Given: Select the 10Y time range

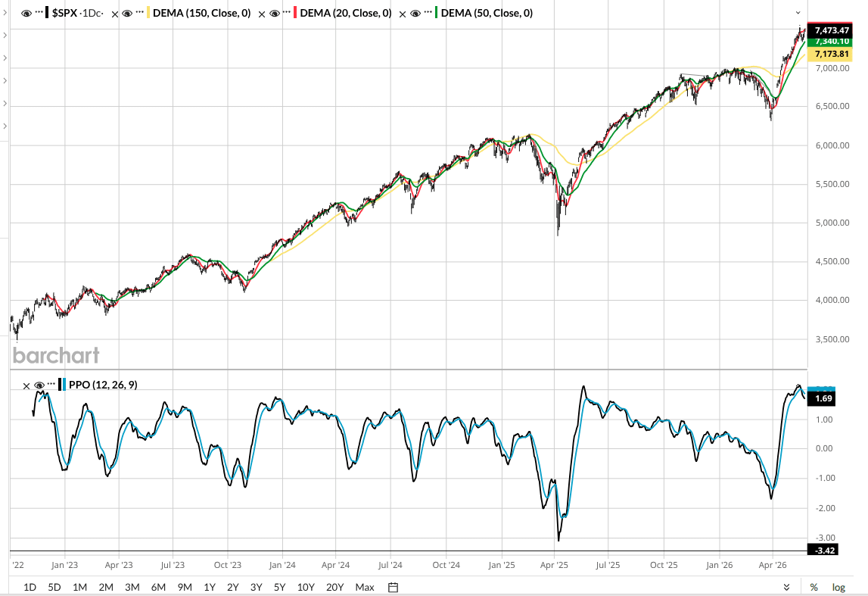Looking at the screenshot, I should pos(306,587).
